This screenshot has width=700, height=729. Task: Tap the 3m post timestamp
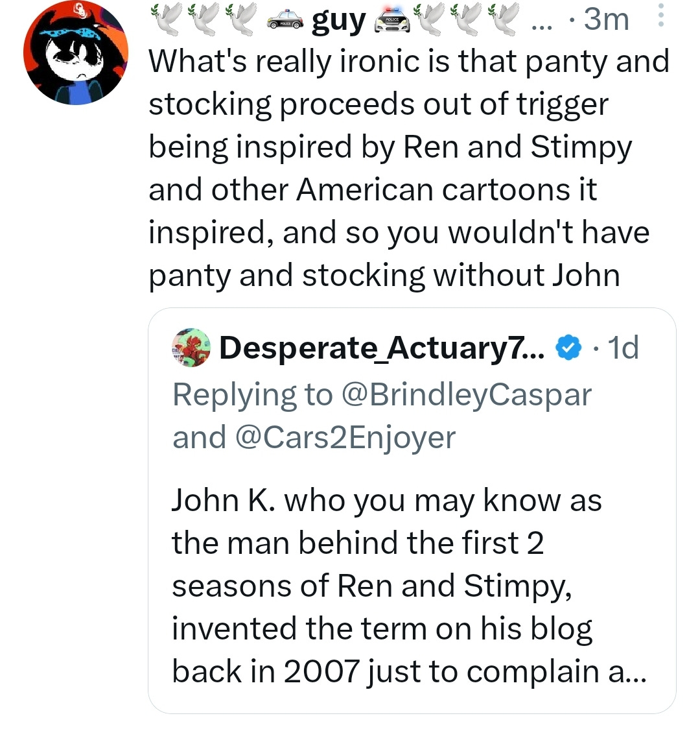[x=606, y=19]
